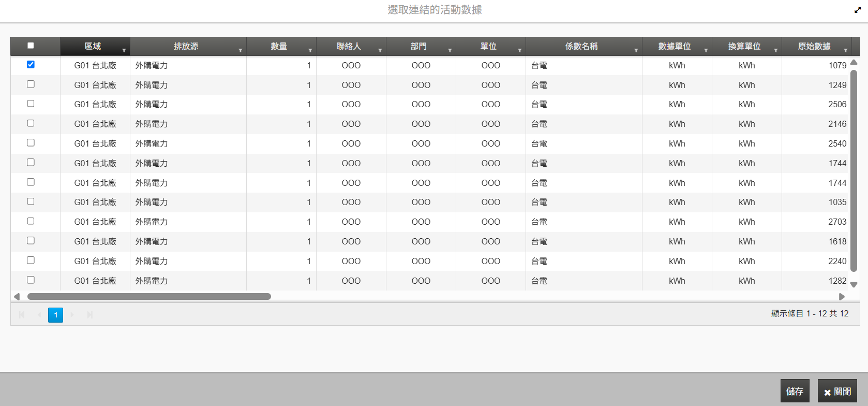Open filter icon on 聯絡人 column
The width and height of the screenshot is (868, 406).
[380, 50]
